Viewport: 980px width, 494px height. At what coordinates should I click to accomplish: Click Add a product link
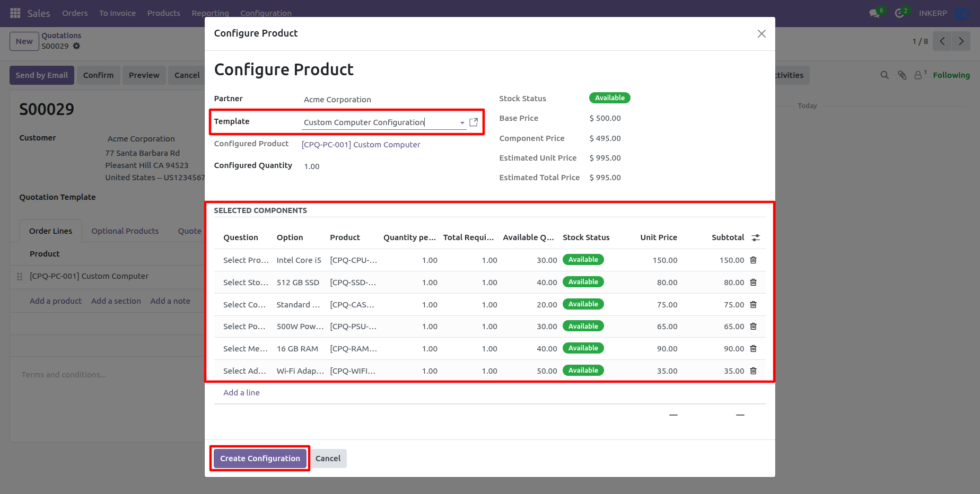click(56, 301)
